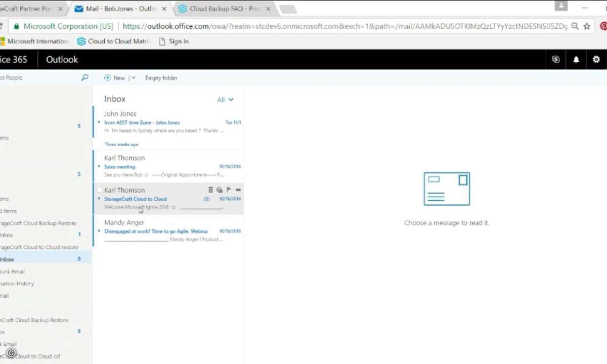Image resolution: width=607 pixels, height=364 pixels.
Task: Switch to the Cloud Backup FAQ tab
Action: (225, 9)
